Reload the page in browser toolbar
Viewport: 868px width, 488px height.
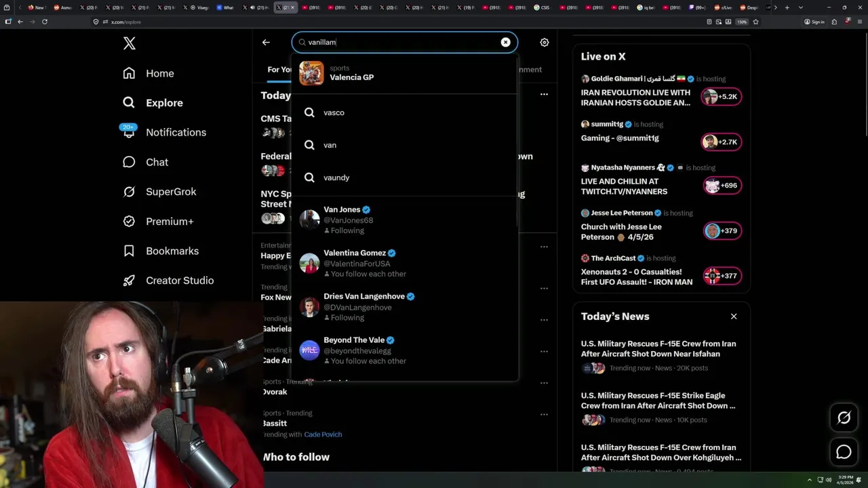(x=45, y=22)
